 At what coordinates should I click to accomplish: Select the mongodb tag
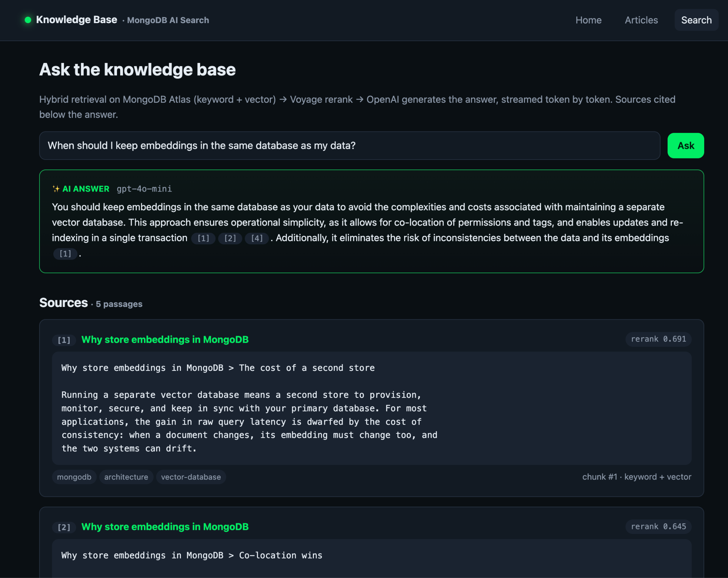[74, 477]
